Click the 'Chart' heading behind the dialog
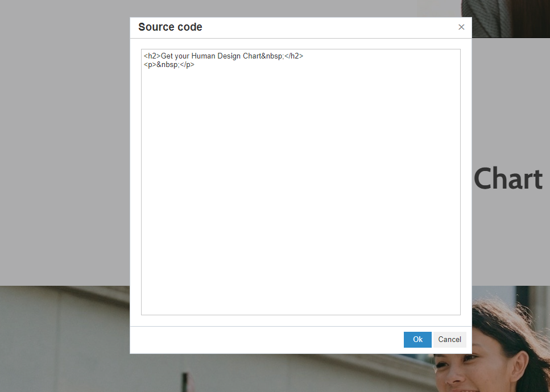The width and height of the screenshot is (550, 392). [x=508, y=178]
